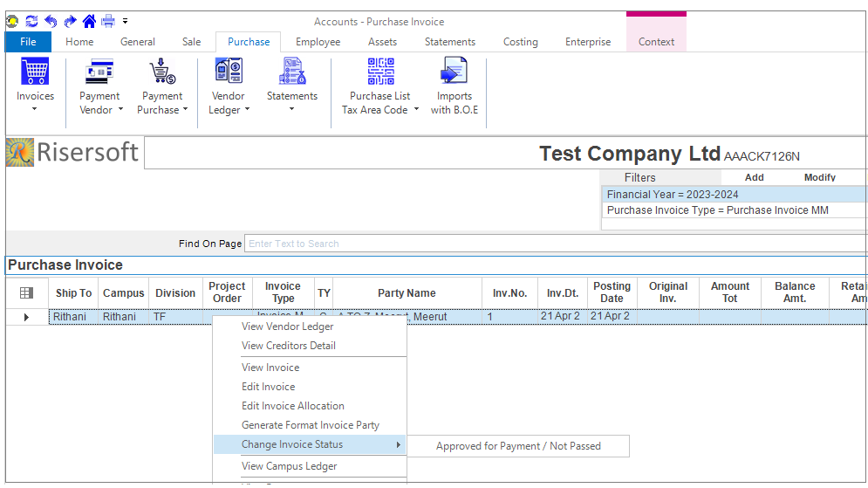Click the Print icon in quick access toolbar
Viewport: 868px width, 488px height.
coord(108,21)
